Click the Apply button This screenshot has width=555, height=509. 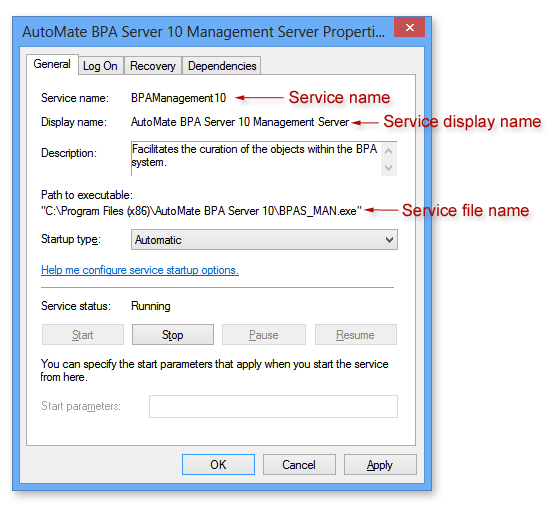380,465
